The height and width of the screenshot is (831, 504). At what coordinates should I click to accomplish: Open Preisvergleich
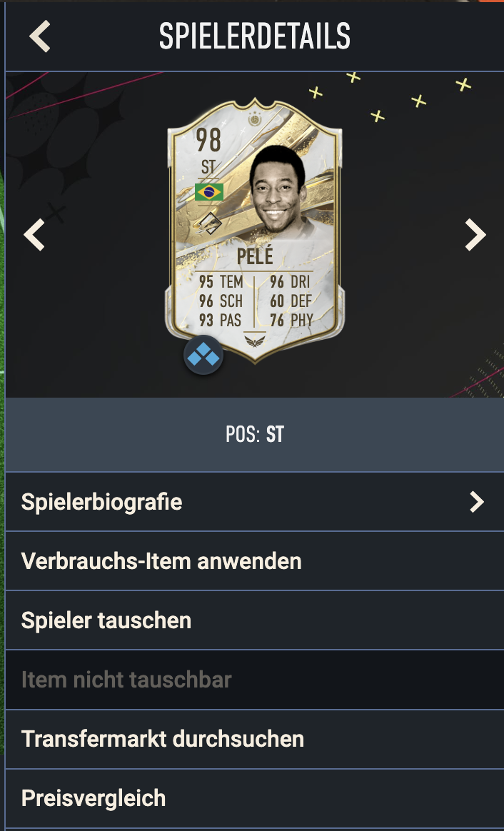tap(254, 798)
